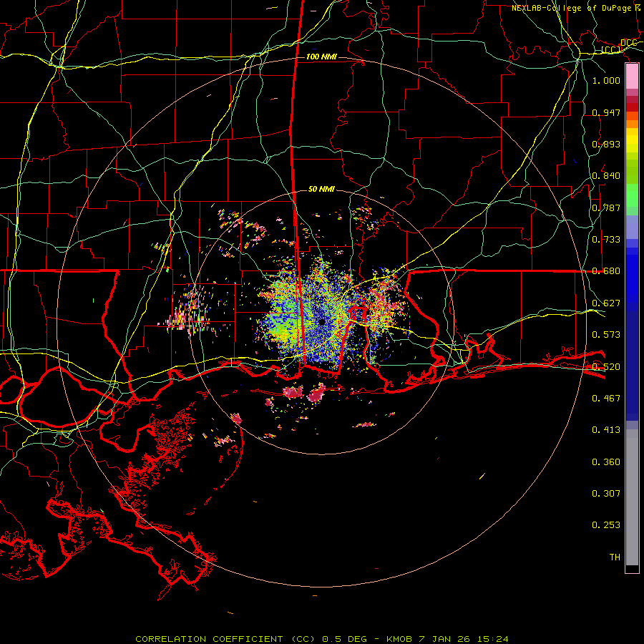Viewport: 644px width, 644px height.
Task: Select the 0.627 scale value
Action: pos(606,303)
